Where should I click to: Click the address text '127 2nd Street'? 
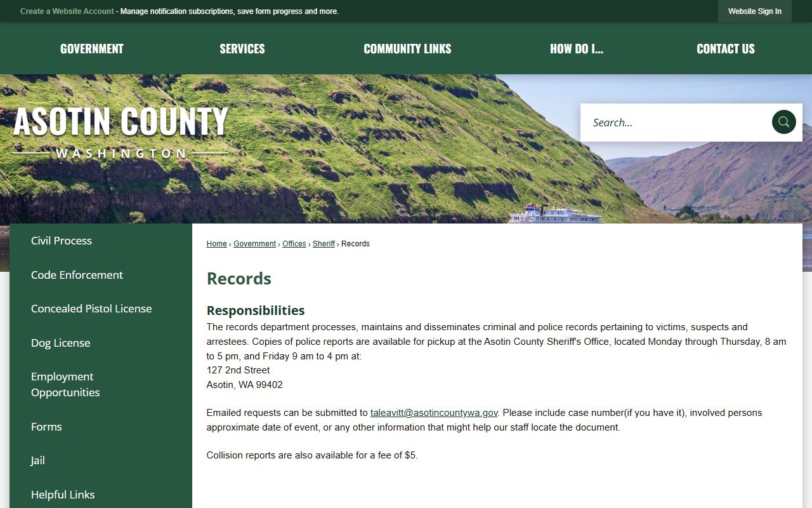click(x=238, y=370)
